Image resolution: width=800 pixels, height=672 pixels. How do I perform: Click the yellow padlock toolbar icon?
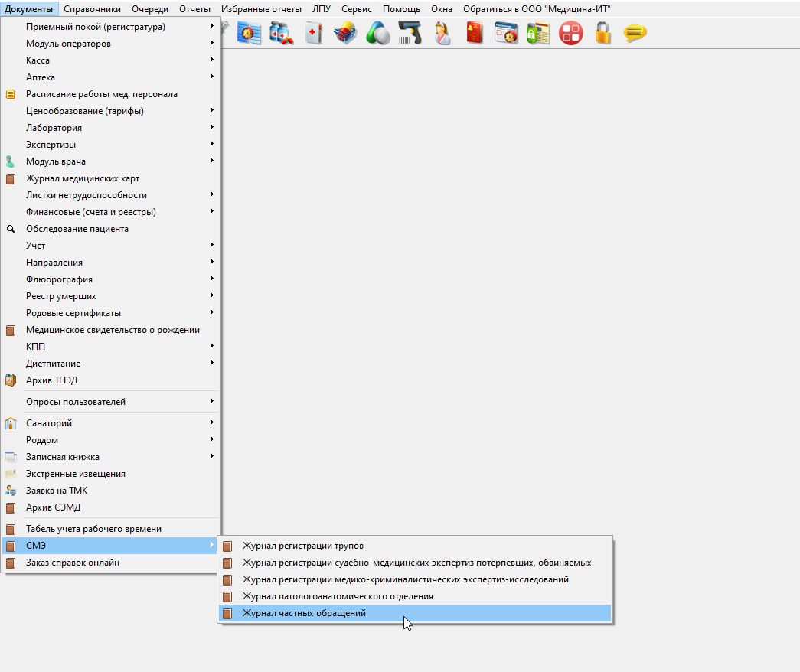coord(603,34)
